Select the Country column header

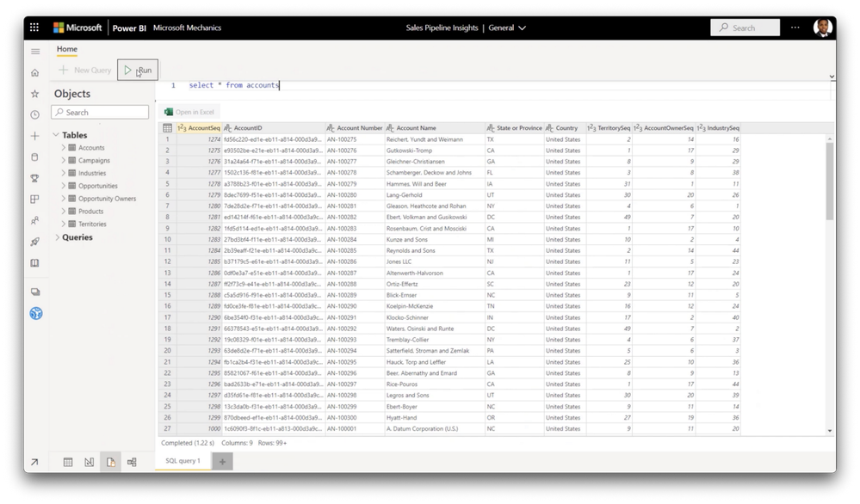565,128
